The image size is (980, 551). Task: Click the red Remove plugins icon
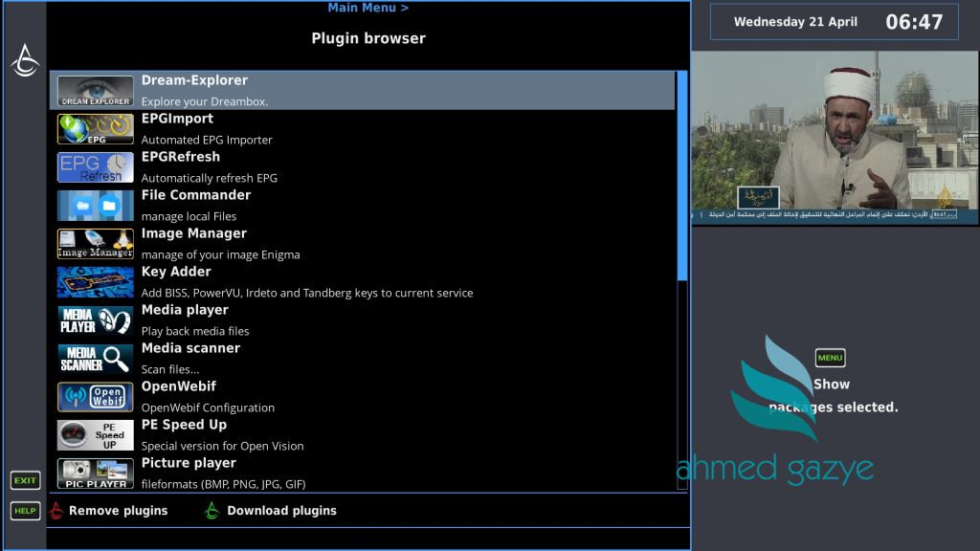[56, 511]
